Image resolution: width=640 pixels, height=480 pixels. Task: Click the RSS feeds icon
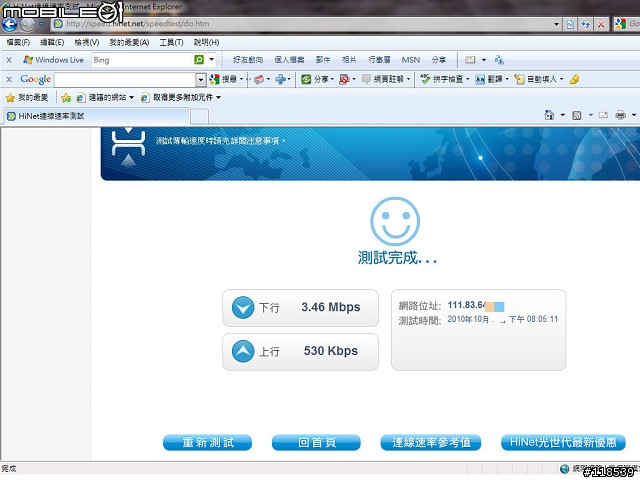577,116
